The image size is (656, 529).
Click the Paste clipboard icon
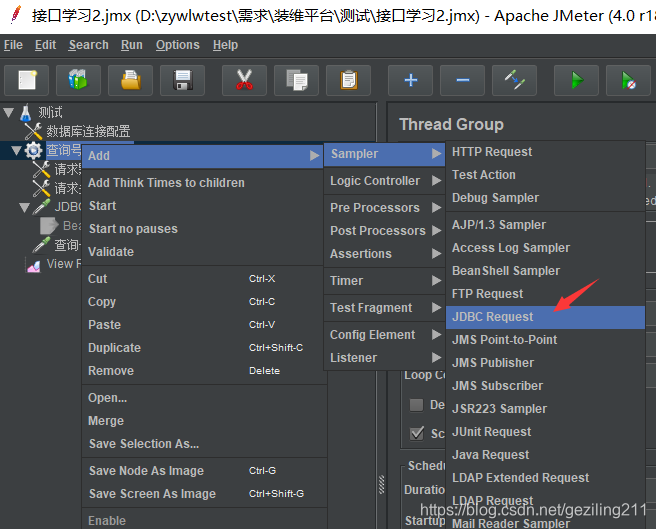pos(348,80)
